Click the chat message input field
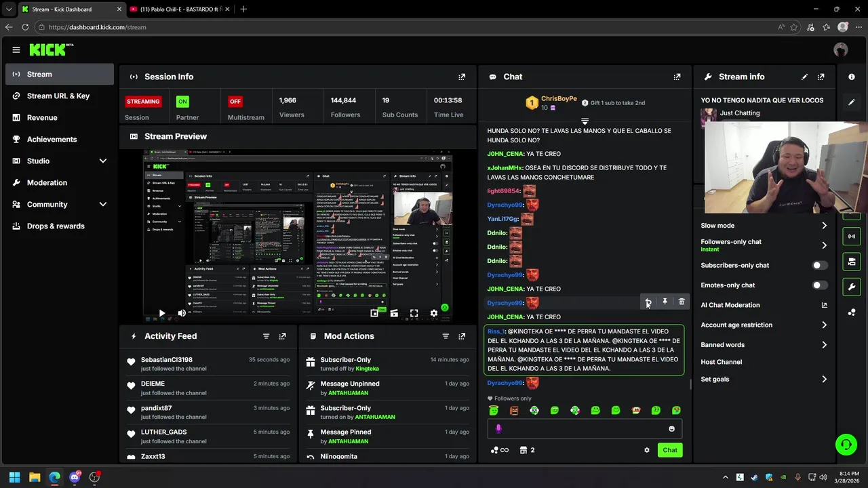The image size is (868, 488). (584, 429)
